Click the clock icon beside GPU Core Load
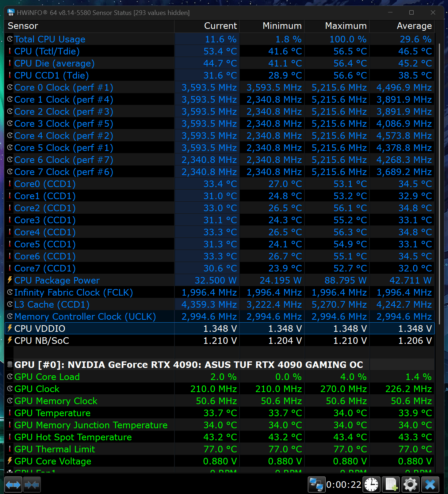Viewport: 448px width, 494px height. (10, 376)
